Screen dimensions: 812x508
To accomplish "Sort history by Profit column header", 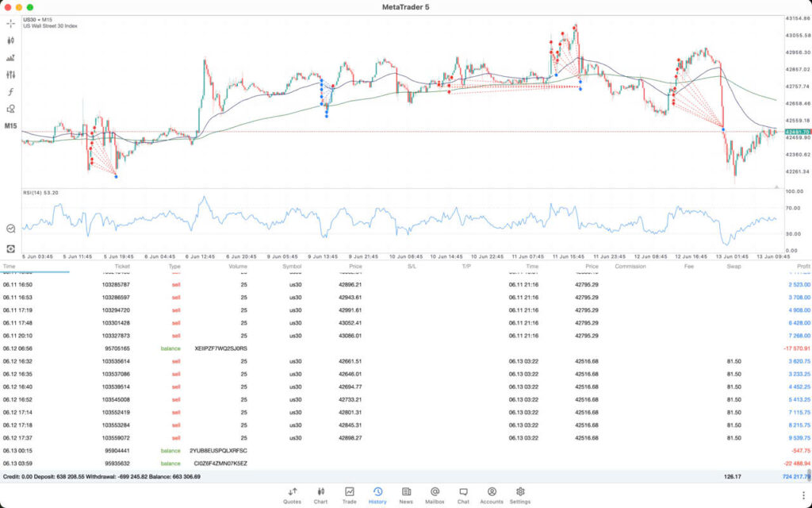I will click(x=803, y=267).
